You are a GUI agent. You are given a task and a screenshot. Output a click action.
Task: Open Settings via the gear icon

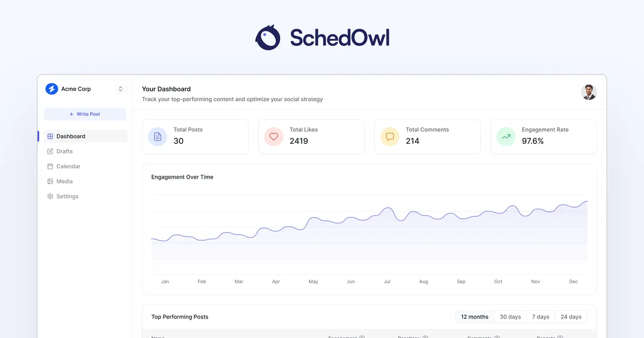click(x=49, y=196)
